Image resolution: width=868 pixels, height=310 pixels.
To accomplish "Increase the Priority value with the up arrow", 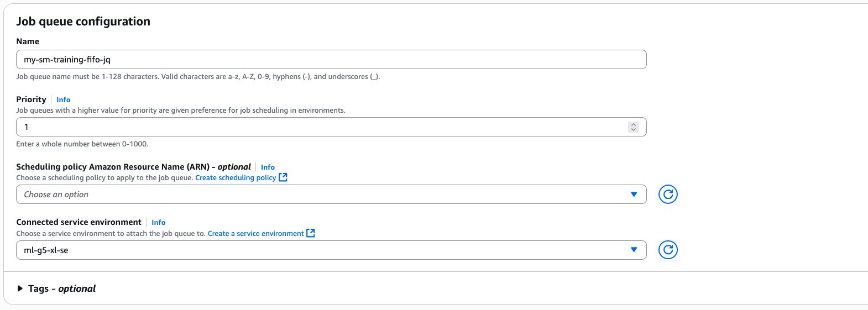I will click(634, 124).
